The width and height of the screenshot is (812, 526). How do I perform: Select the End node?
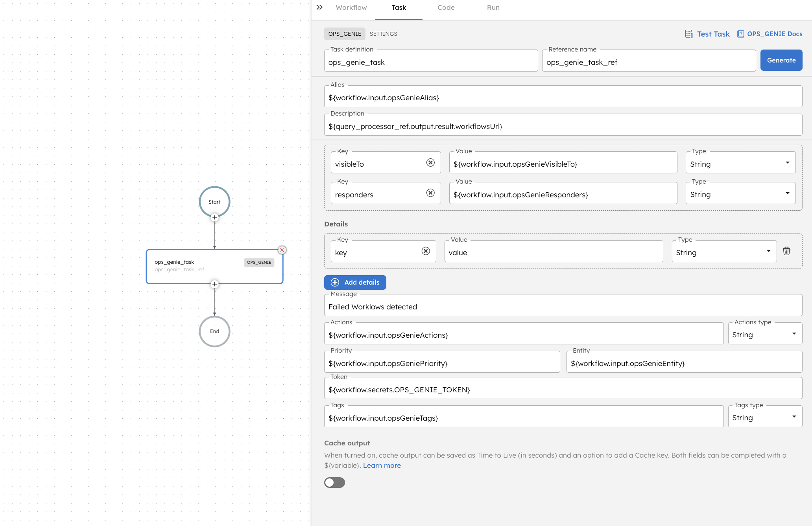[x=214, y=331]
